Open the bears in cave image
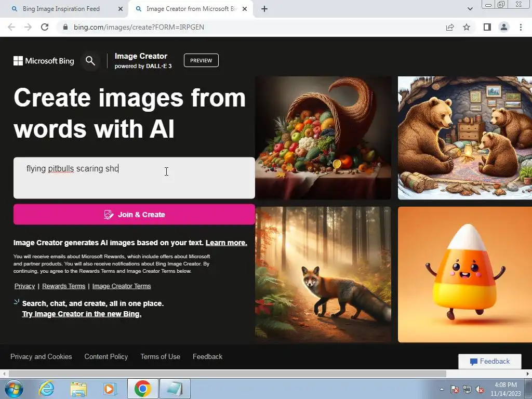 tap(465, 138)
